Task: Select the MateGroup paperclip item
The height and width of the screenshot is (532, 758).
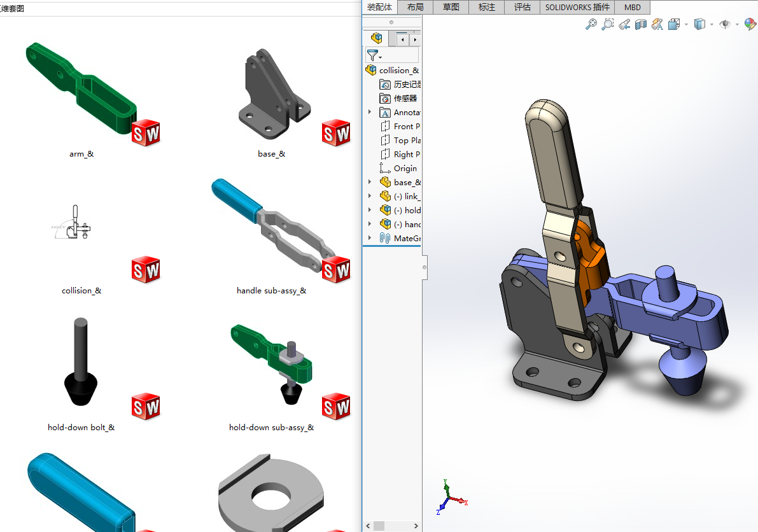Action: pos(400,239)
